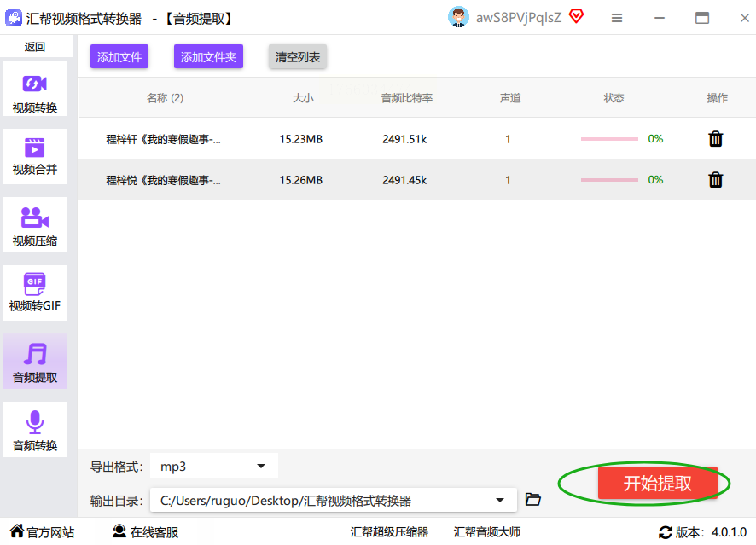Open the 官方网站 link text

50,532
